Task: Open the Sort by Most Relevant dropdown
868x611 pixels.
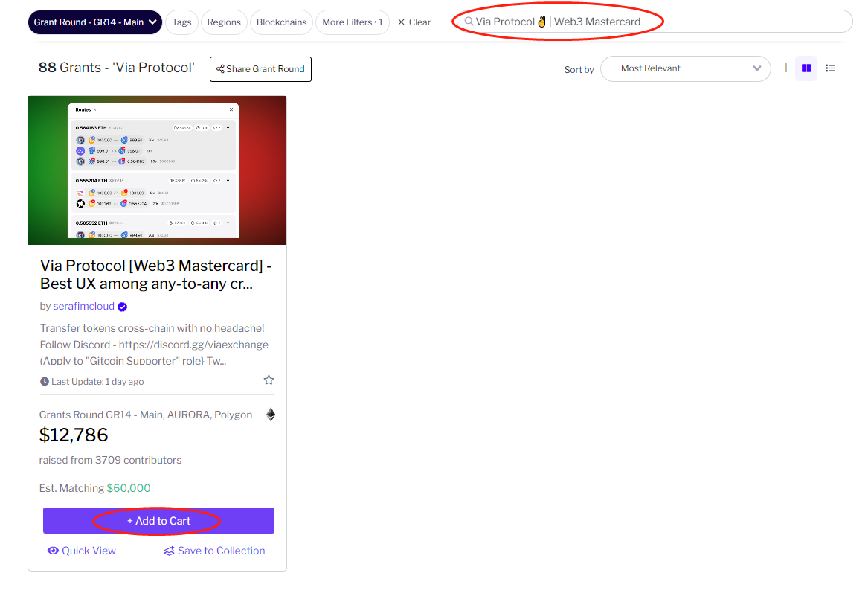Action: (685, 68)
